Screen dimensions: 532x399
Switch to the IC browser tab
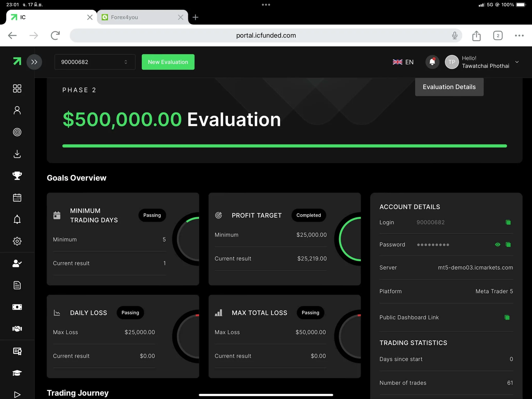(x=51, y=17)
